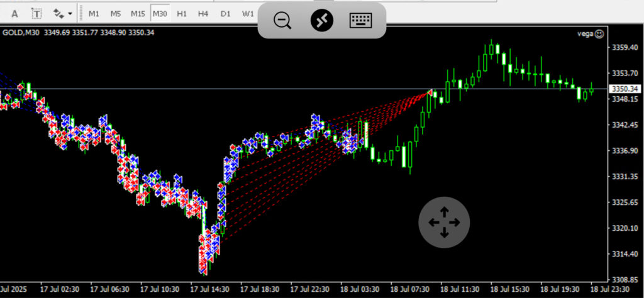Open the on-screen keyboard icon
Screen dimensions: 644x298
[360, 20]
